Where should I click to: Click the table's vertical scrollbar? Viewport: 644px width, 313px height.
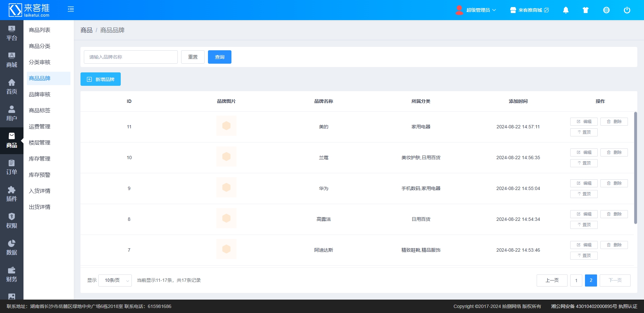pos(635,168)
